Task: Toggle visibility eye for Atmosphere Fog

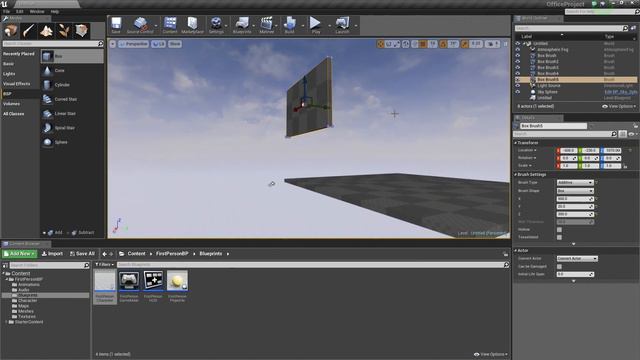Action: point(518,49)
